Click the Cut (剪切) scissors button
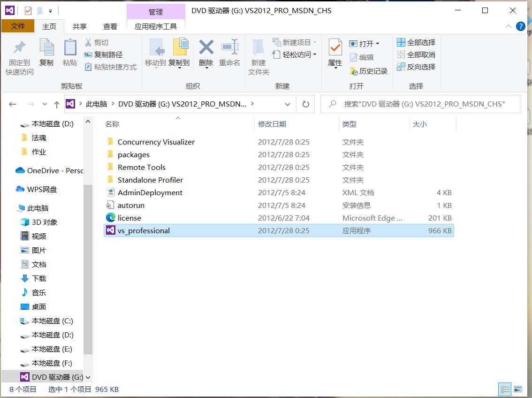The image size is (532, 398). [x=96, y=42]
